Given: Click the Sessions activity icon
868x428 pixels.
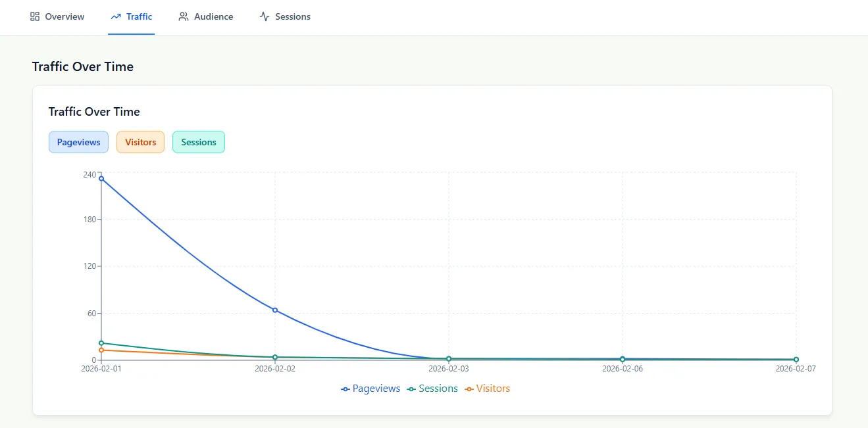Looking at the screenshot, I should [264, 16].
